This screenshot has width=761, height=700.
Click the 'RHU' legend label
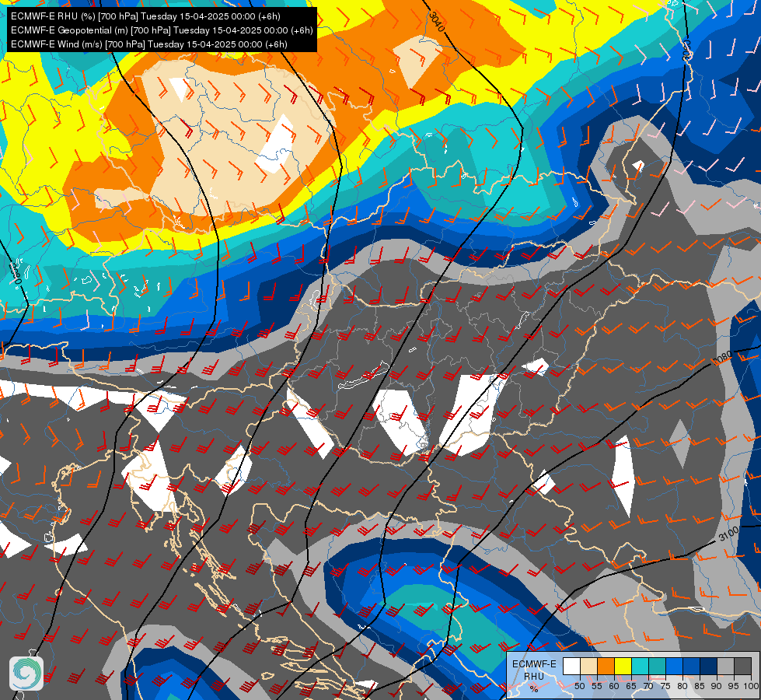534,676
